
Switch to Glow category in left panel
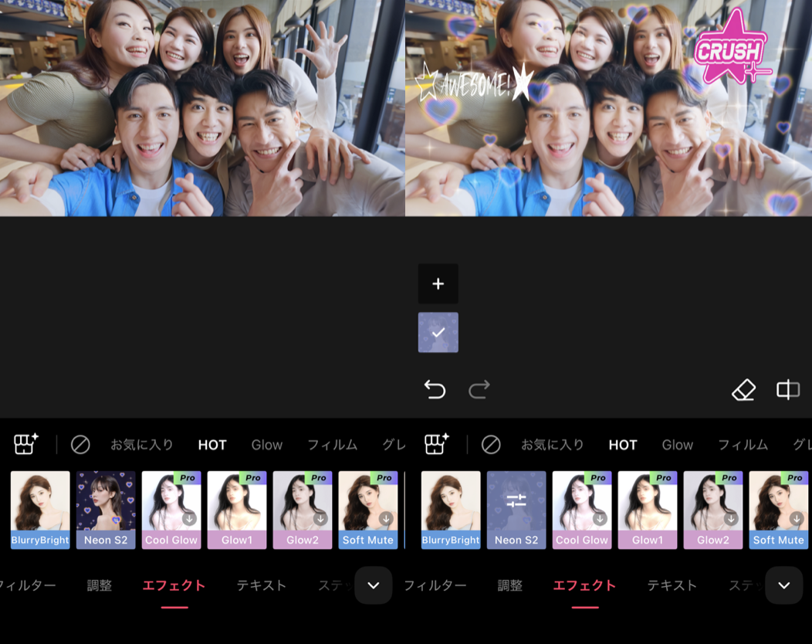coord(267,445)
